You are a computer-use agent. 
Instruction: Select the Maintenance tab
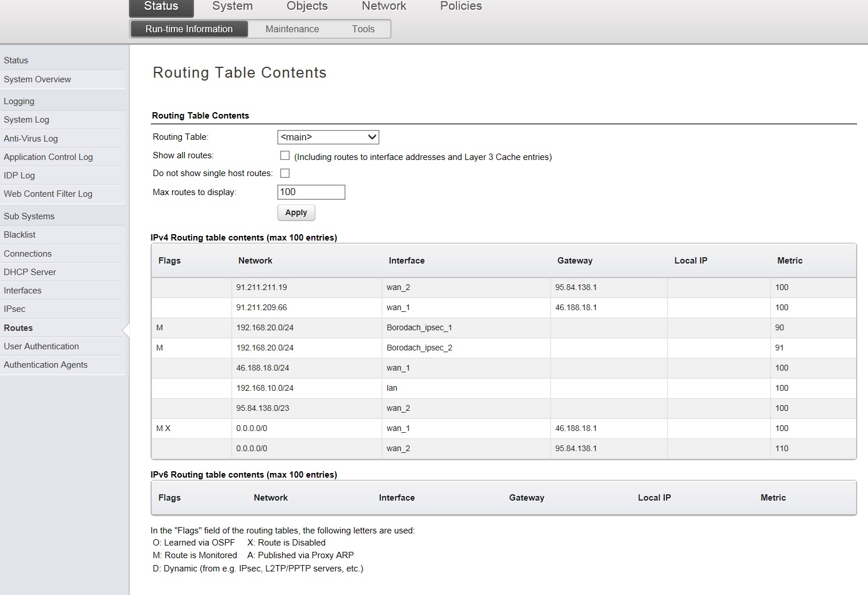(x=292, y=29)
